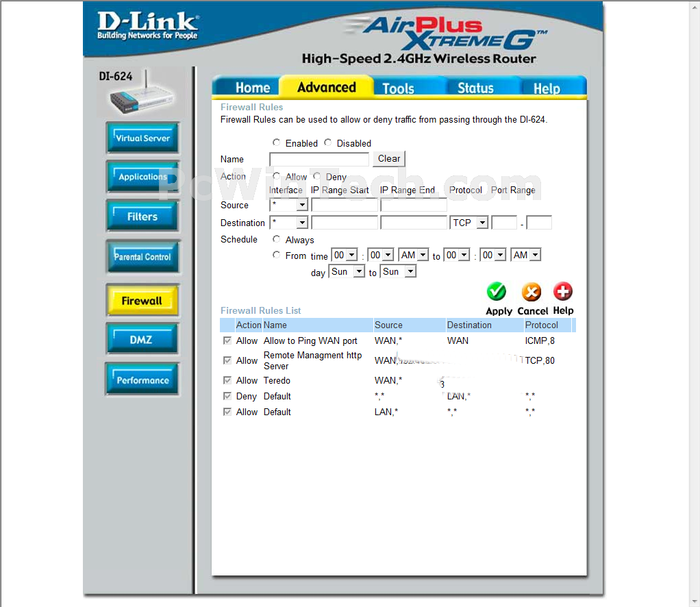Open the start day Sun dropdown
The height and width of the screenshot is (607, 700).
click(x=347, y=271)
